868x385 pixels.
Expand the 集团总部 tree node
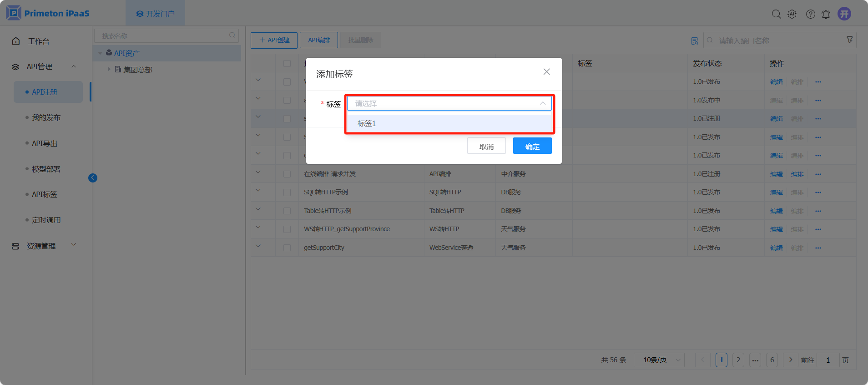(109, 70)
